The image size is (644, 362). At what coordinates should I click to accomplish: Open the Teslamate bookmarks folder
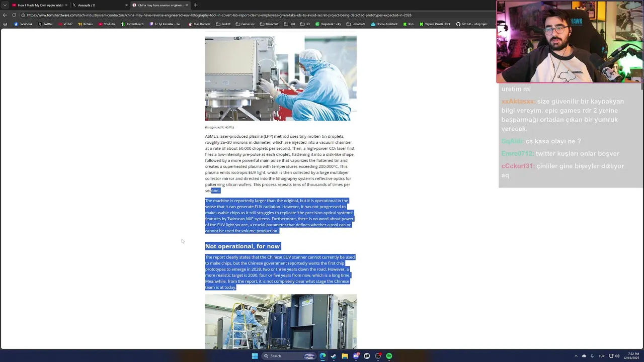[356, 24]
